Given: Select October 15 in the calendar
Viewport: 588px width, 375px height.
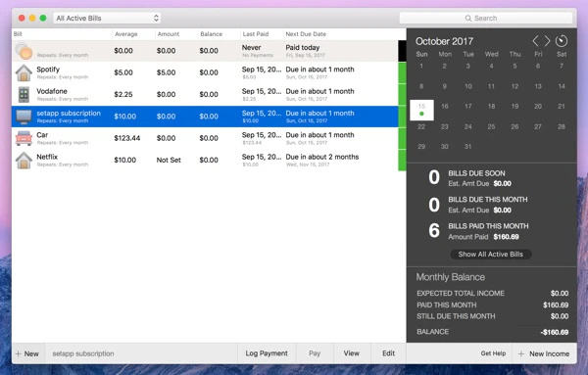Looking at the screenshot, I should [421, 110].
